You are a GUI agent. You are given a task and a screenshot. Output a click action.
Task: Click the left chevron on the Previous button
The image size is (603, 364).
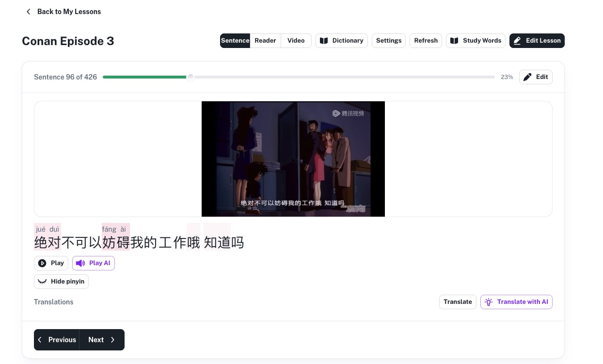[x=40, y=340]
